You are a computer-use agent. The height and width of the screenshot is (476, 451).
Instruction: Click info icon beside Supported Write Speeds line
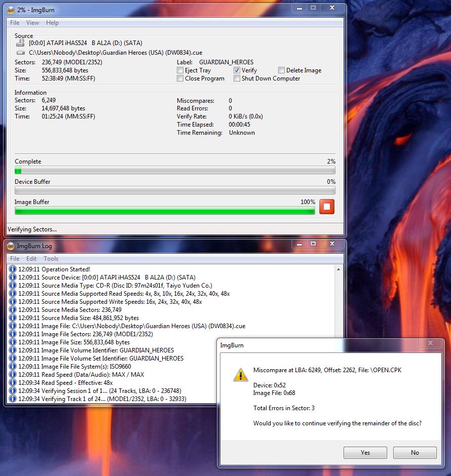(13, 301)
